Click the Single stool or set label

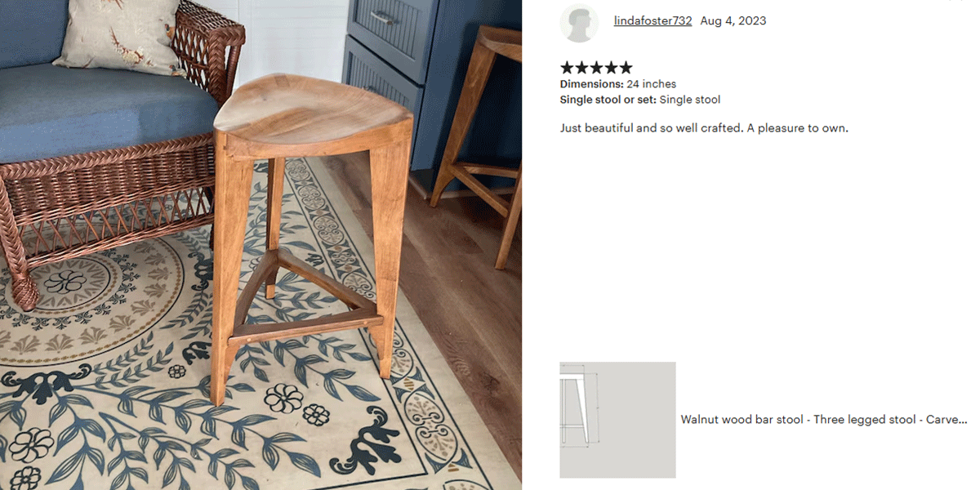tap(608, 100)
